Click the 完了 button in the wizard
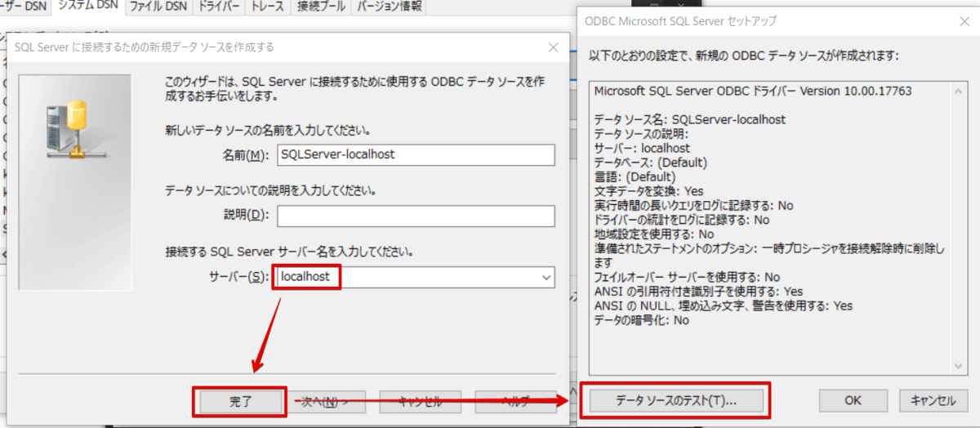Image resolution: width=980 pixels, height=428 pixels. pyautogui.click(x=240, y=401)
